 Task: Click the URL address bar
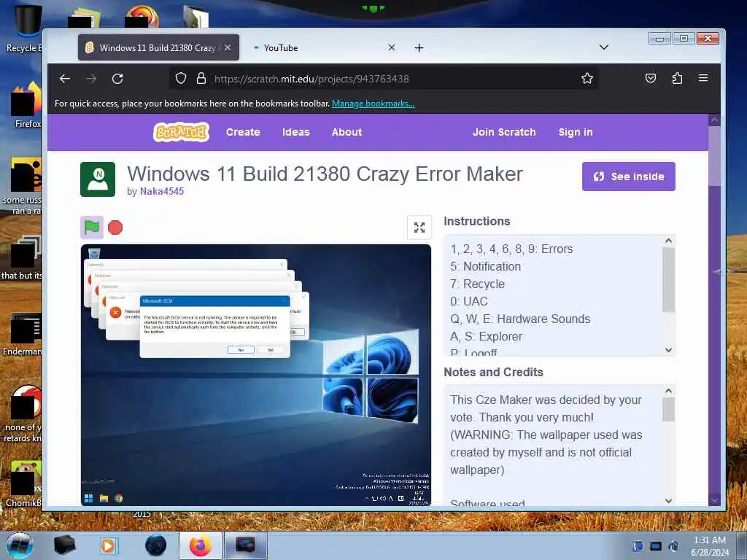pyautogui.click(x=384, y=79)
